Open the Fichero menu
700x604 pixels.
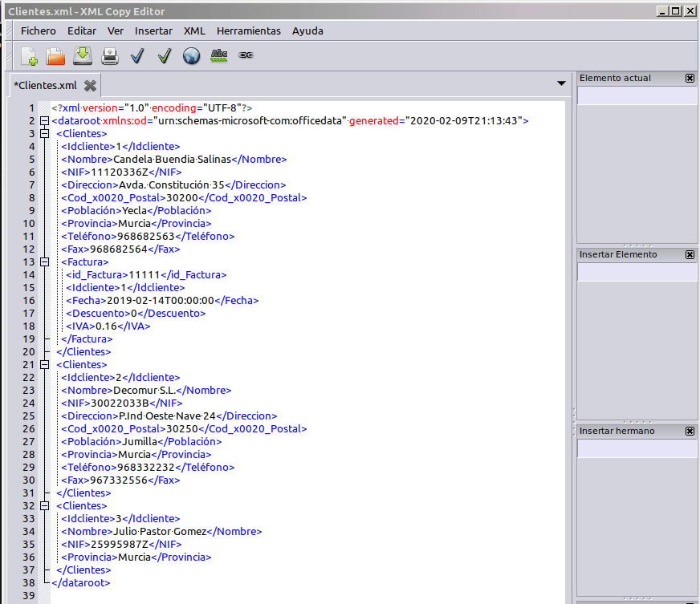(x=39, y=30)
